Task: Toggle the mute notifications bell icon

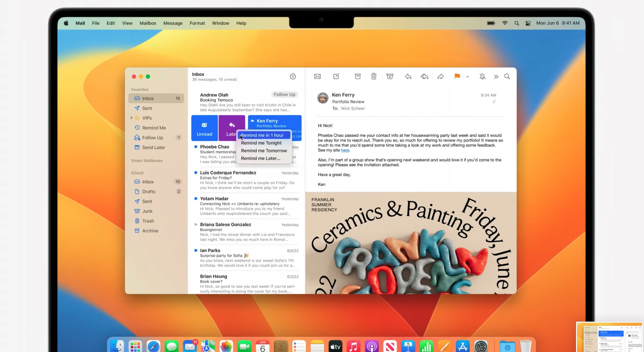Action: click(482, 76)
